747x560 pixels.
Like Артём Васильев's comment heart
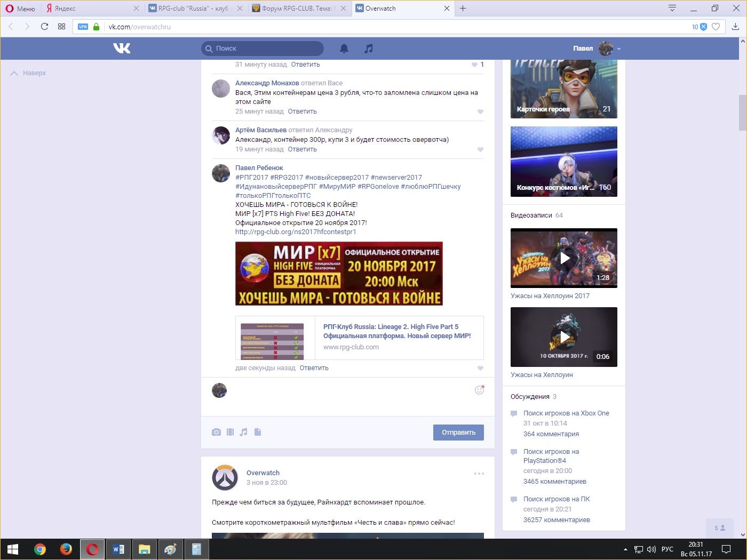point(480,149)
